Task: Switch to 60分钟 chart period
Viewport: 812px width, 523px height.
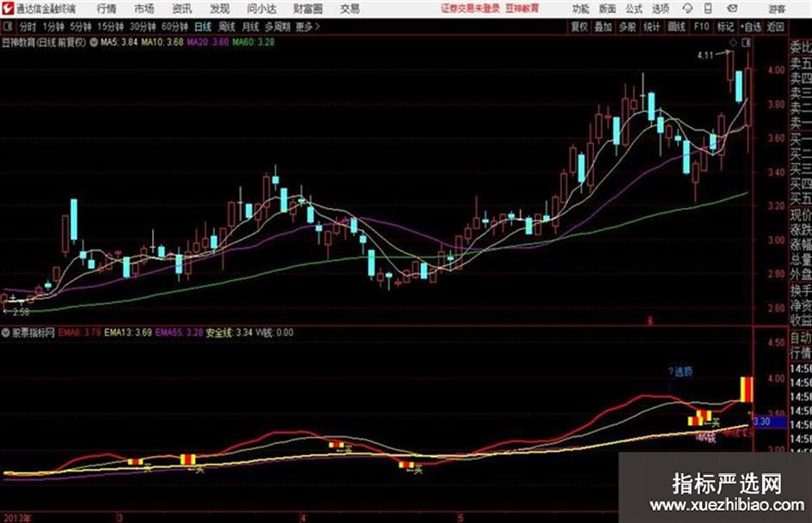Action: [174, 27]
